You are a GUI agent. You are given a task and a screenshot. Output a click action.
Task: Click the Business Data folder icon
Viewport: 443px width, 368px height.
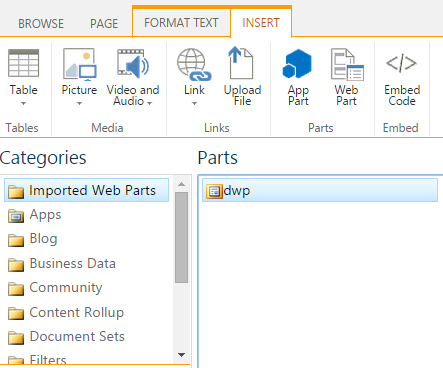click(x=16, y=265)
